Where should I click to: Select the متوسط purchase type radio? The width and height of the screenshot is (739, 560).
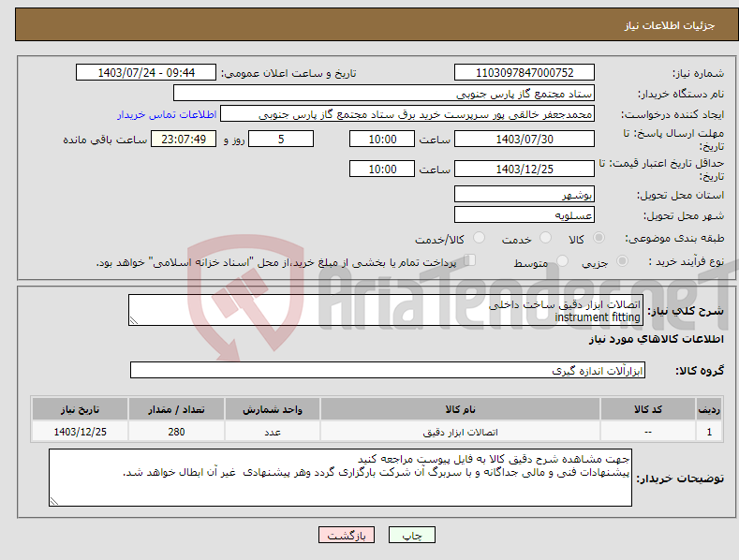562,260
